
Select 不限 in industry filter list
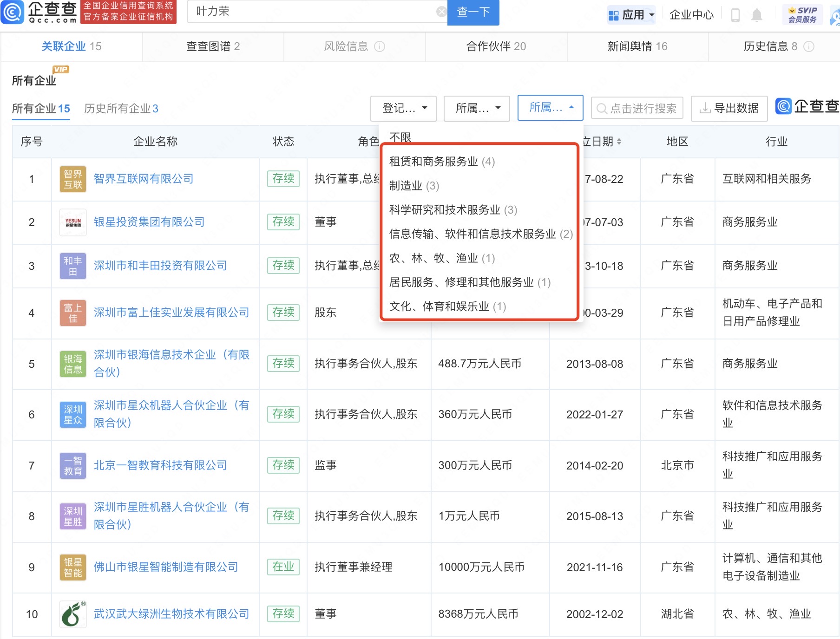(400, 137)
